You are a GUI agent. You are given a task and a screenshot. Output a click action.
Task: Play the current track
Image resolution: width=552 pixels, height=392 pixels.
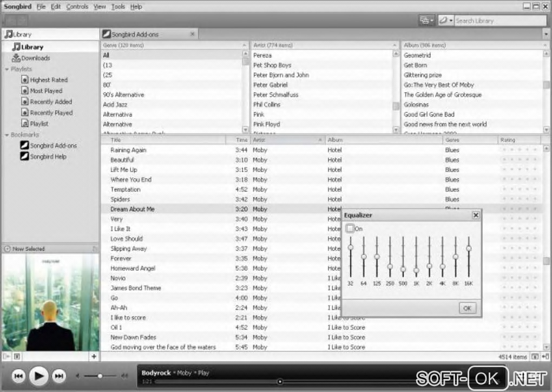pyautogui.click(x=38, y=376)
